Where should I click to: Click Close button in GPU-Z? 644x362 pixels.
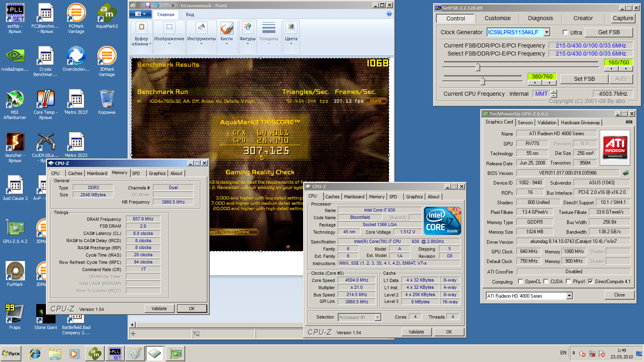click(x=619, y=295)
